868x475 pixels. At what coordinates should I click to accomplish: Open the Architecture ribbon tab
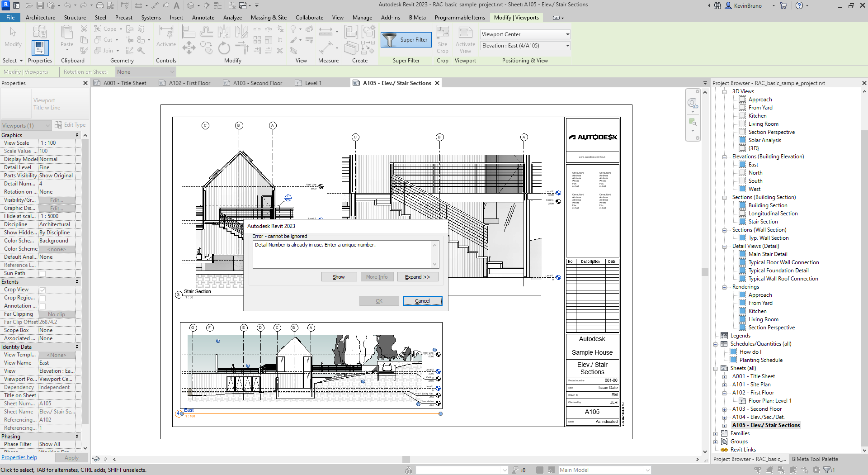[40, 18]
